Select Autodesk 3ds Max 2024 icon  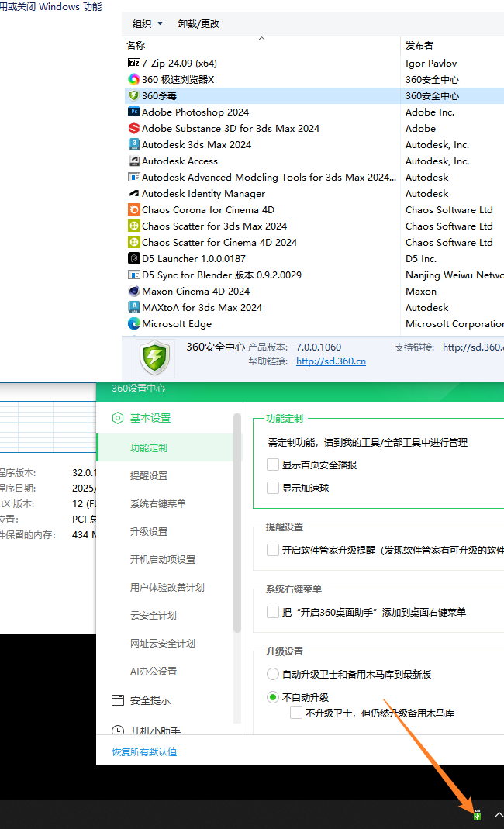tap(133, 144)
